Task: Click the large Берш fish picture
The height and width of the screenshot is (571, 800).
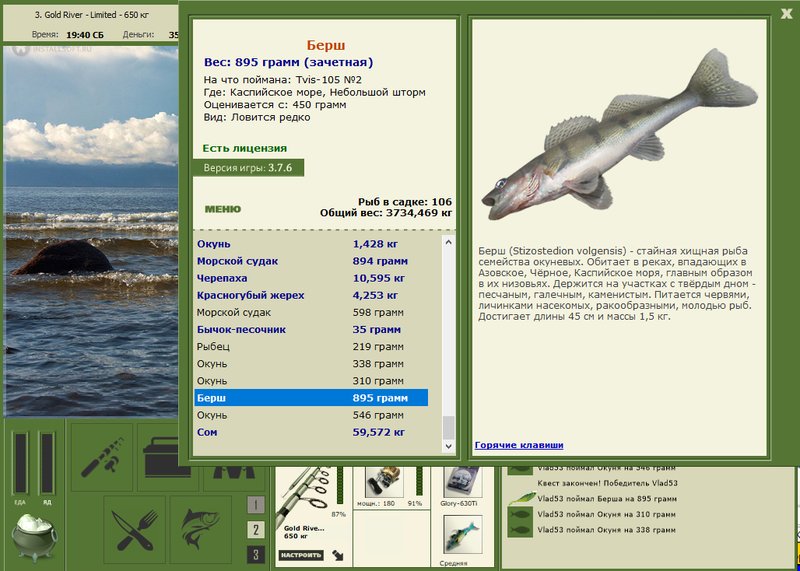Action: [619, 135]
